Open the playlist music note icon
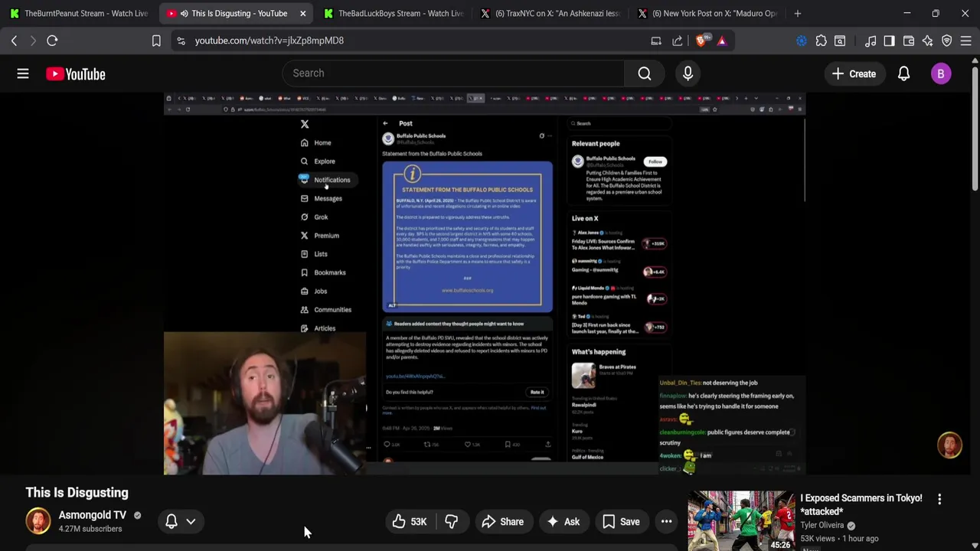Viewport: 980px width, 551px height. pyautogui.click(x=871, y=41)
